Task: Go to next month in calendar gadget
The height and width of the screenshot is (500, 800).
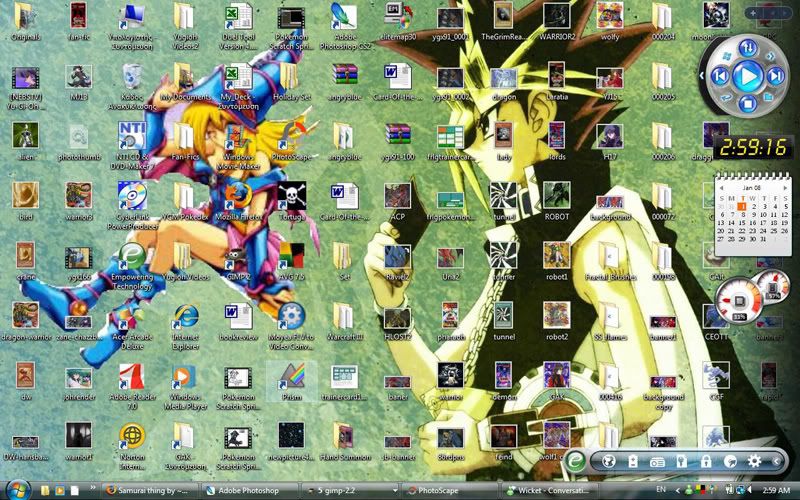Action: (x=785, y=187)
